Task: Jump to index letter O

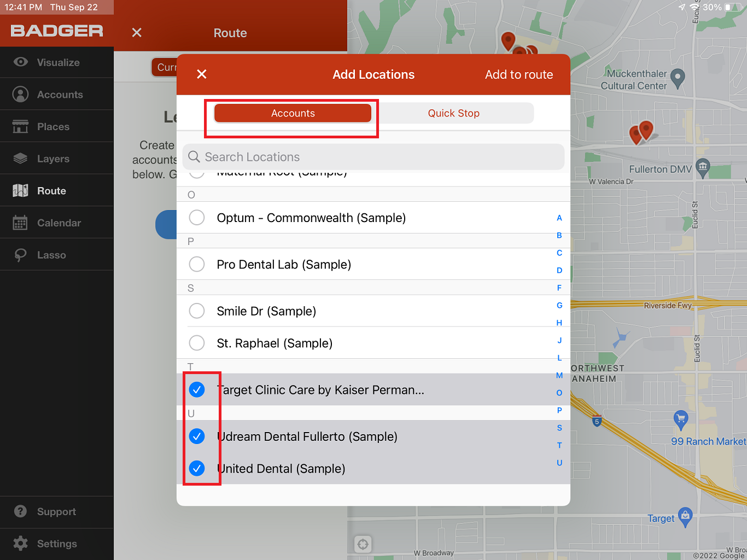Action: pyautogui.click(x=559, y=393)
